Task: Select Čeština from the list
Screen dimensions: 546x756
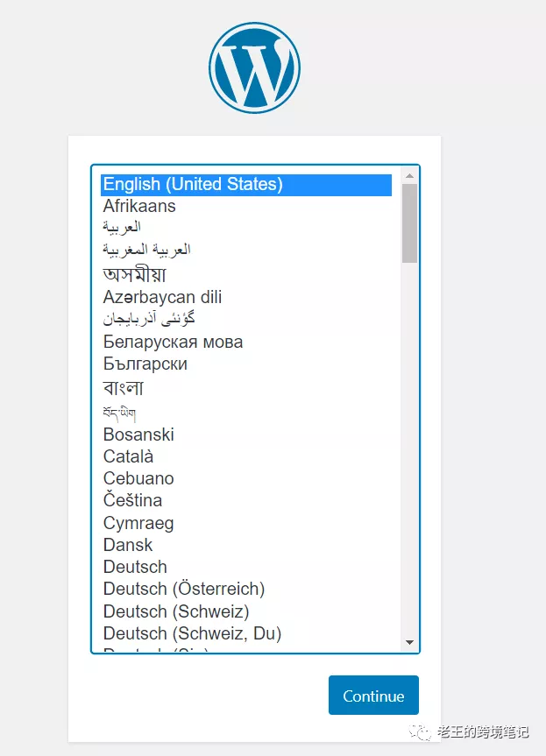Action: [132, 500]
